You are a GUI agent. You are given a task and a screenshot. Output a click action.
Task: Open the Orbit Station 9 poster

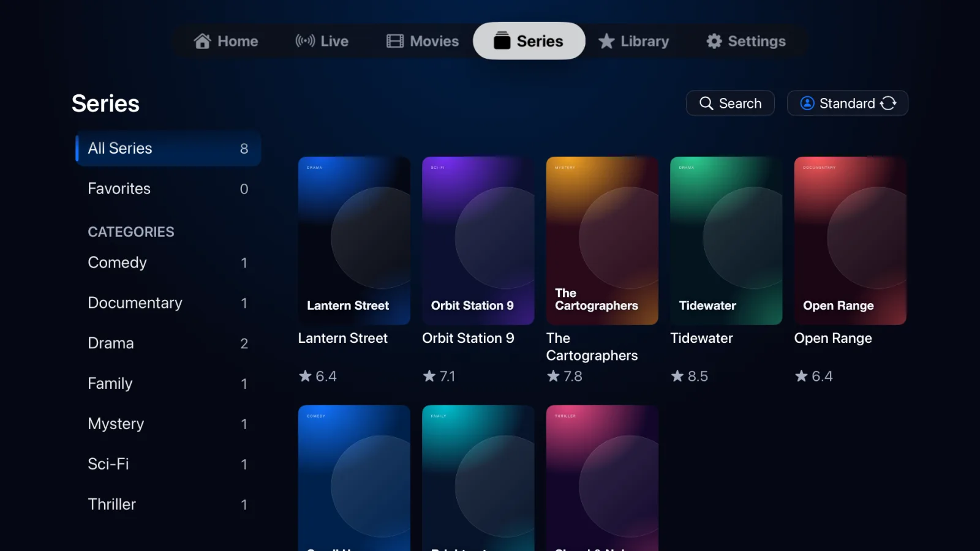(x=478, y=241)
